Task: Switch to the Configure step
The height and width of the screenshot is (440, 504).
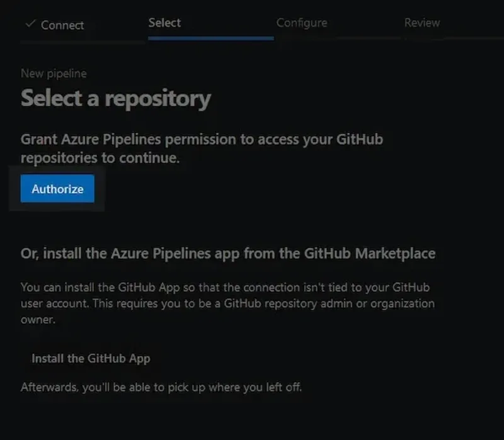Action: coord(302,23)
